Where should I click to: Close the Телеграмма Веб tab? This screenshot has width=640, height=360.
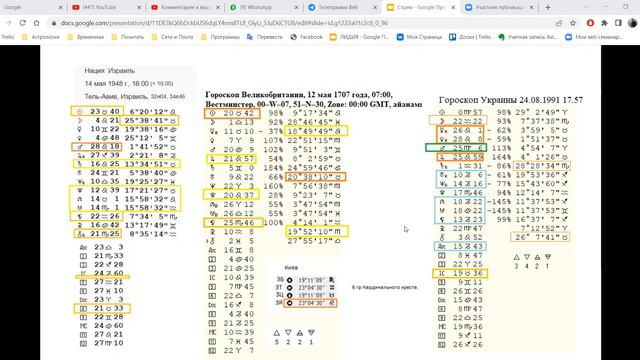pyautogui.click(x=375, y=7)
